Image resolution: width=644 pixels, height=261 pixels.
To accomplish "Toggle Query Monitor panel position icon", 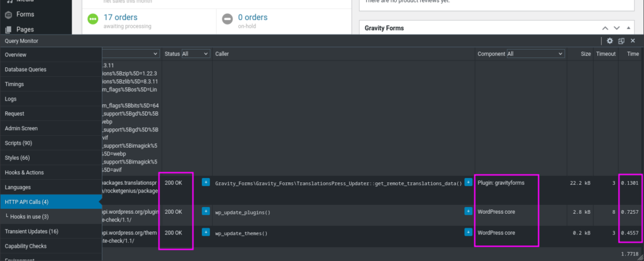I will (621, 41).
